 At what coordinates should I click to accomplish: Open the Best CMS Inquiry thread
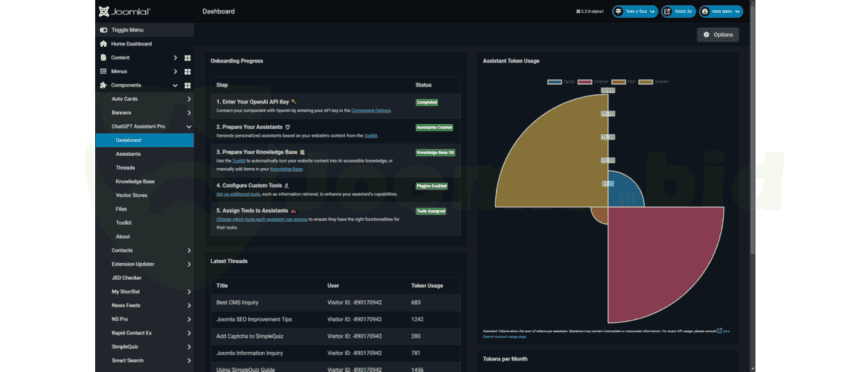click(x=237, y=302)
